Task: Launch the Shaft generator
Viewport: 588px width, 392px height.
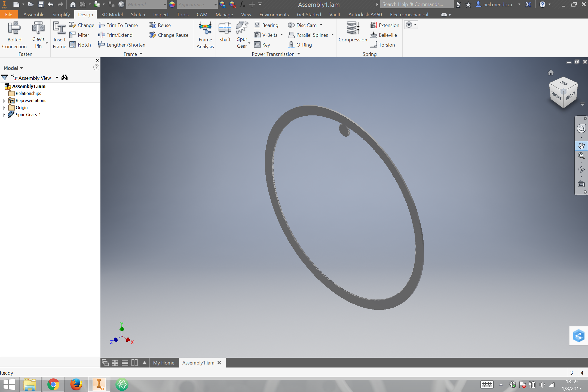Action: 225,32
